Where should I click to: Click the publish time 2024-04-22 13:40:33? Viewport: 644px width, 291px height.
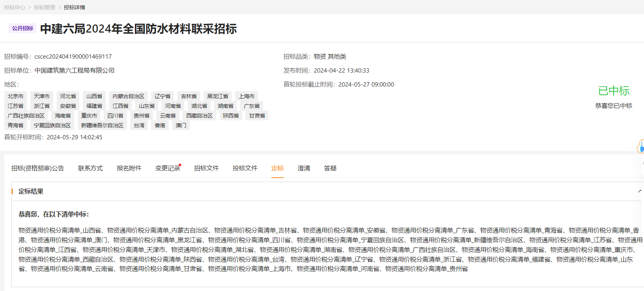click(x=342, y=71)
